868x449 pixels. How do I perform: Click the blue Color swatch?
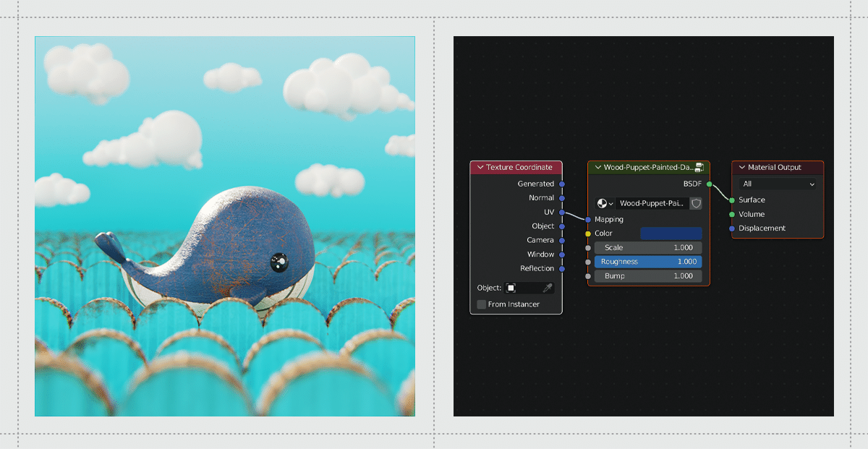671,234
